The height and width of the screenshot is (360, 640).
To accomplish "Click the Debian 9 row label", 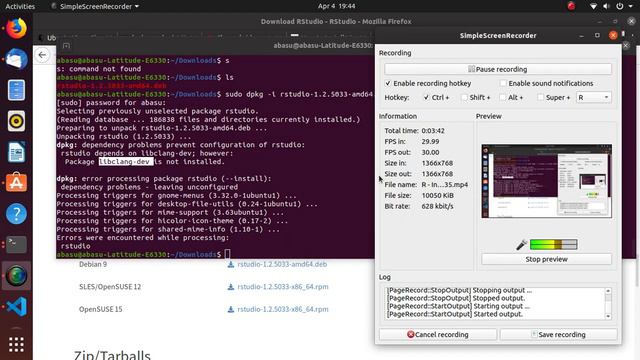I will [93, 264].
